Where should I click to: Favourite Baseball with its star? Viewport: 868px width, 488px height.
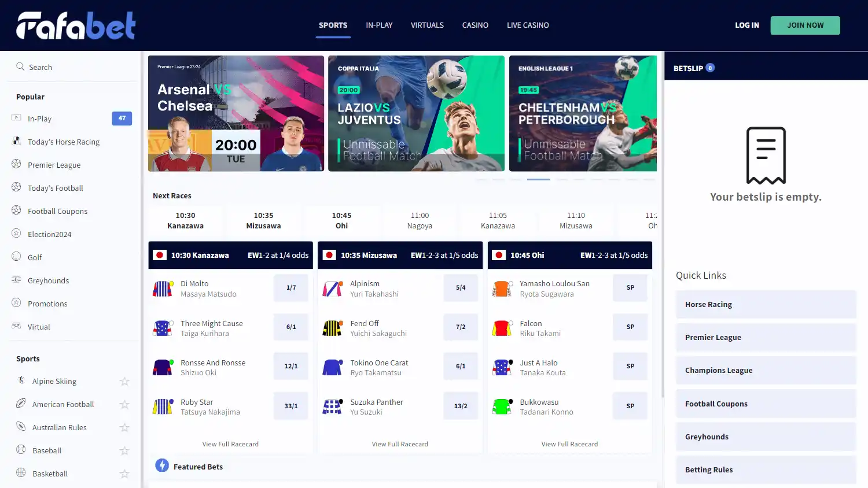point(124,451)
